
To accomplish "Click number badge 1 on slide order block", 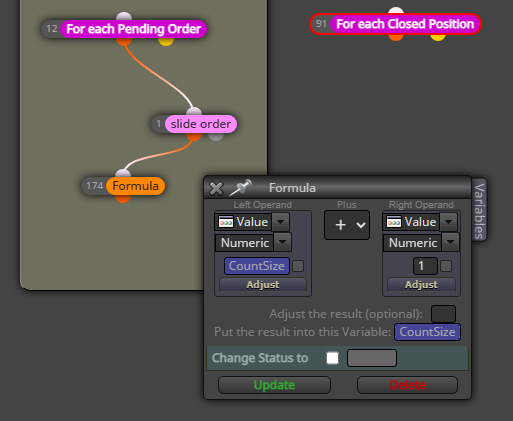I will (159, 124).
